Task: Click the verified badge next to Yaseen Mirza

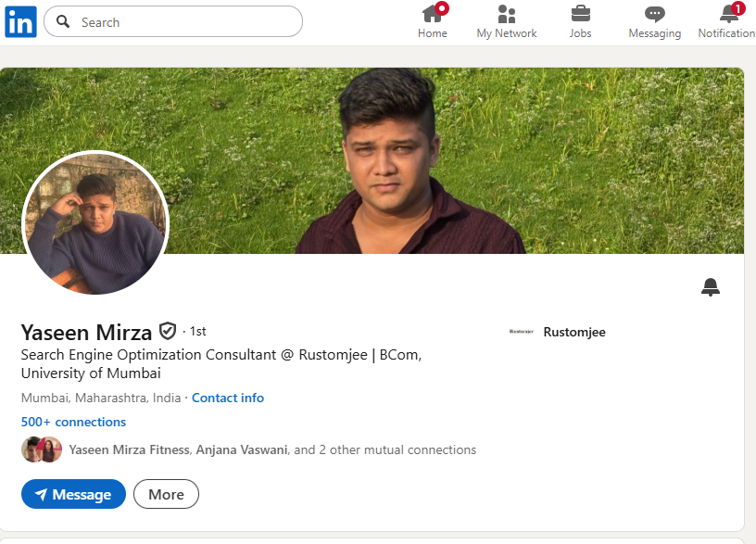Action: tap(168, 330)
